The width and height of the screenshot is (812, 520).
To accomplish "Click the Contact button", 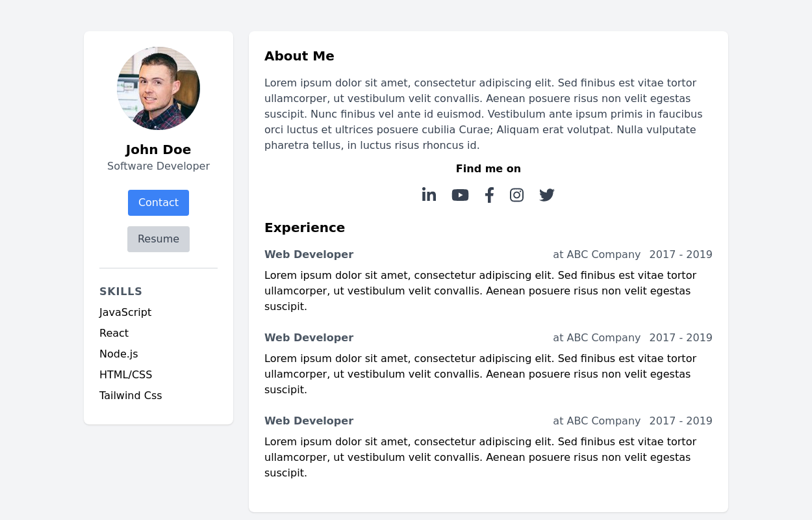I will 159,203.
